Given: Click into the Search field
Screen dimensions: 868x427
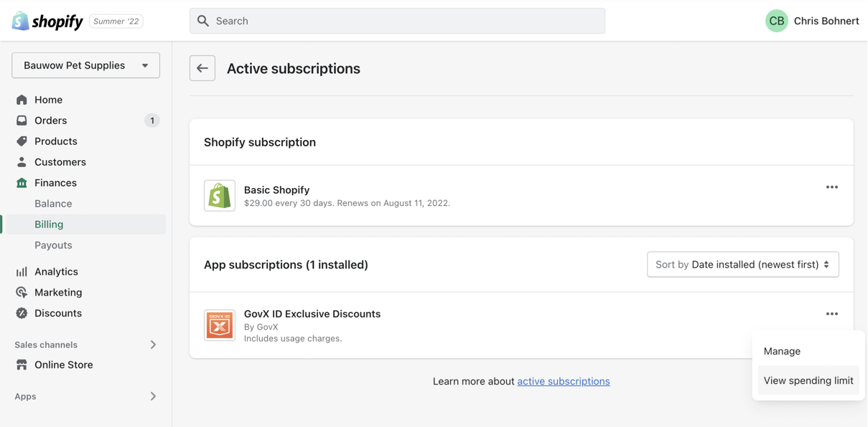Looking at the screenshot, I should tap(397, 21).
